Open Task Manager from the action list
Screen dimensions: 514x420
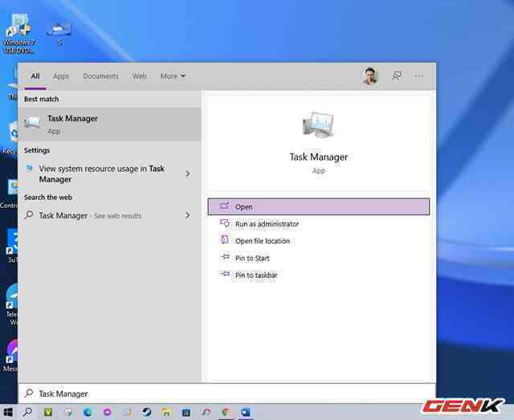click(x=318, y=207)
